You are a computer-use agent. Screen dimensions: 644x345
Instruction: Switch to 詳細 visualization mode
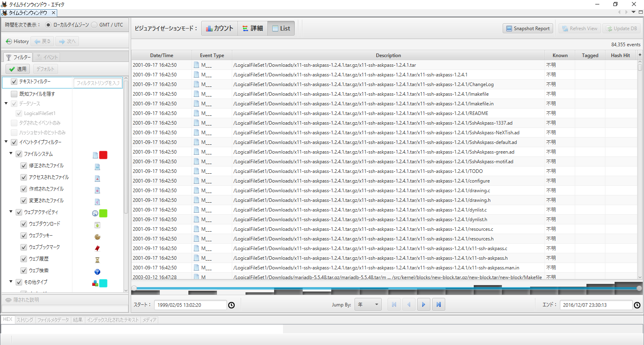coord(252,29)
